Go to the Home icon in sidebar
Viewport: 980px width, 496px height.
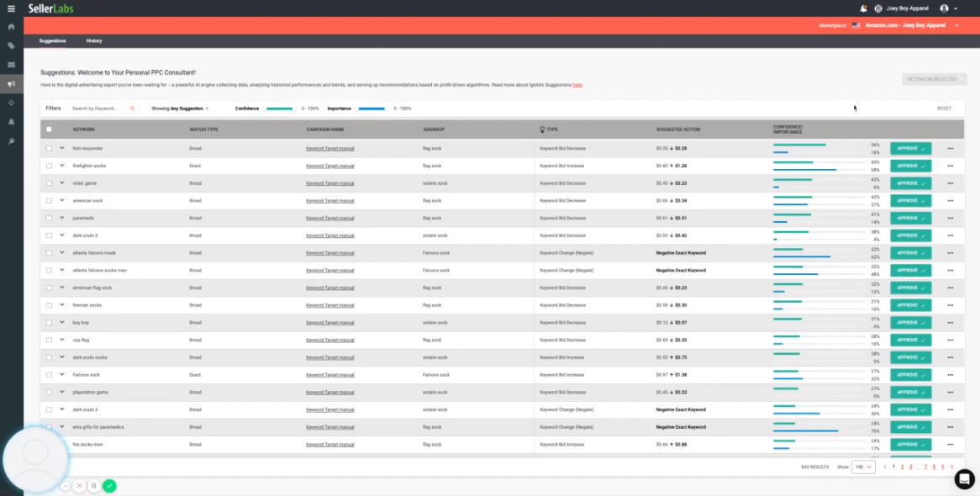pos(11,27)
